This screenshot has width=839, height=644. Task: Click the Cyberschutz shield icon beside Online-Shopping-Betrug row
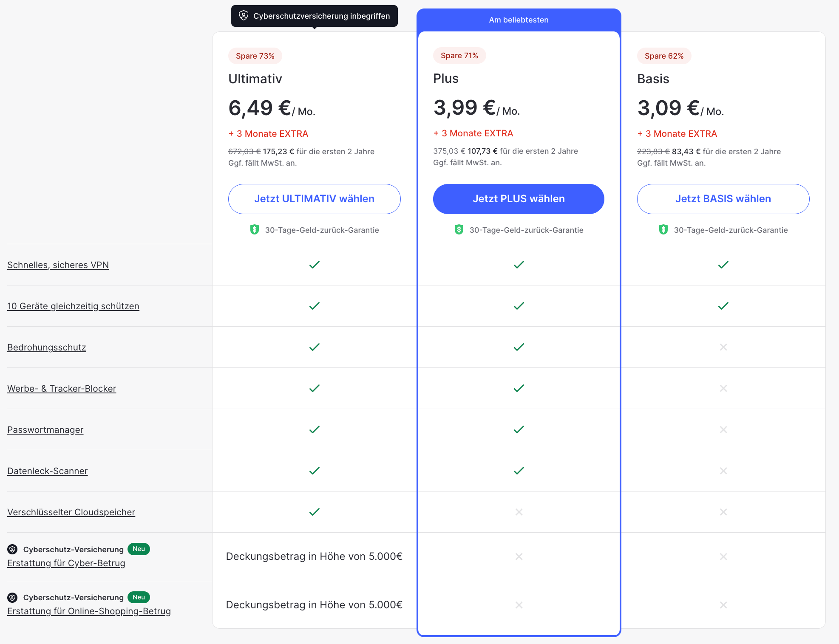[x=13, y=598]
